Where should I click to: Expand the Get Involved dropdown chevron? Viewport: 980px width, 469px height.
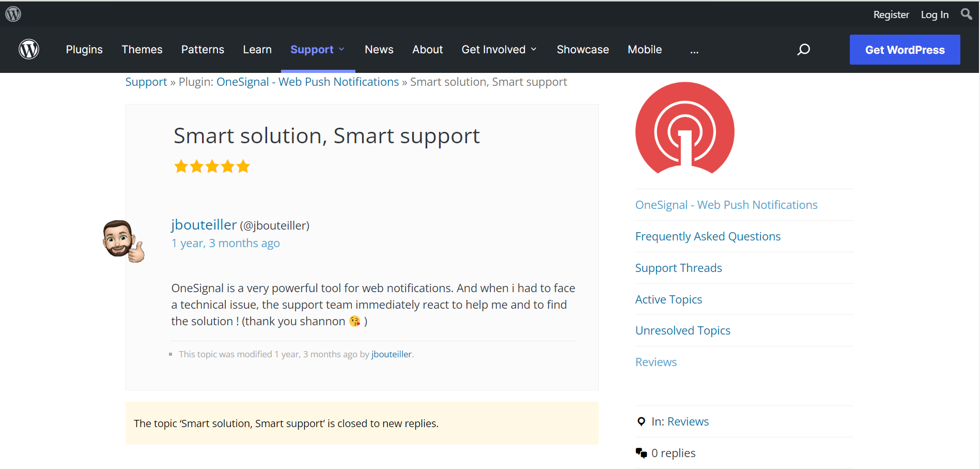[x=534, y=50]
